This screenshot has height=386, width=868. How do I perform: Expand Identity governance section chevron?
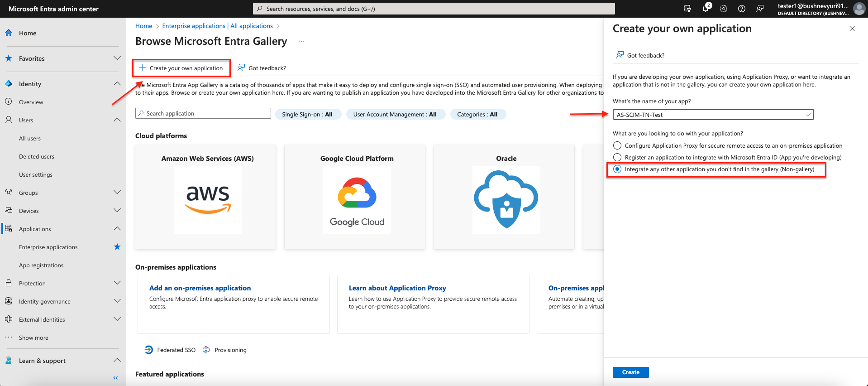[x=117, y=301]
